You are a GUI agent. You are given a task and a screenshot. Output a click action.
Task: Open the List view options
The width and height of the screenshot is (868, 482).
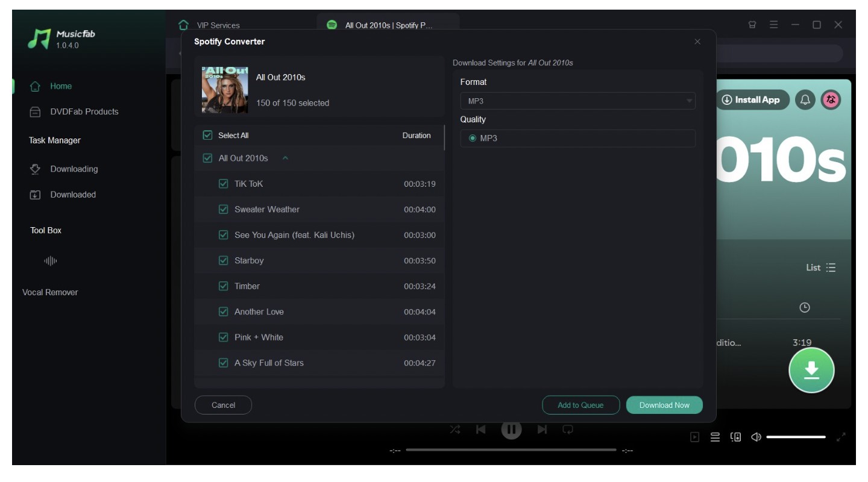821,268
